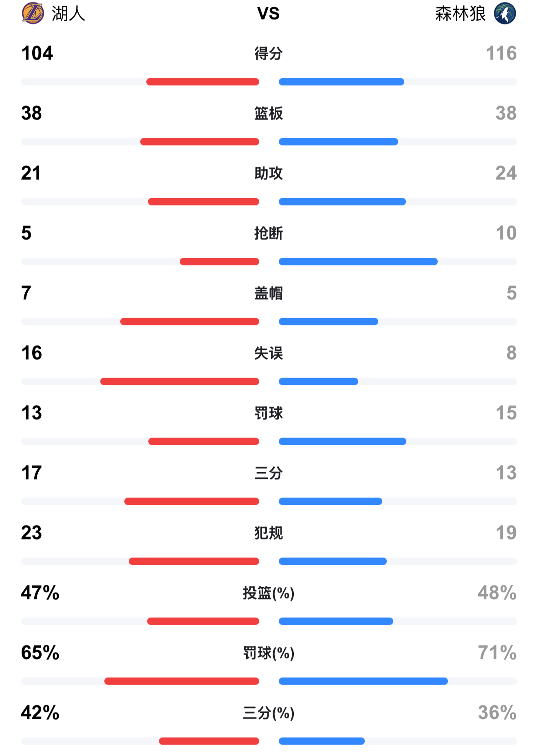Click the Lakers red 盖帽 bar
The image size is (538, 756).
click(190, 322)
